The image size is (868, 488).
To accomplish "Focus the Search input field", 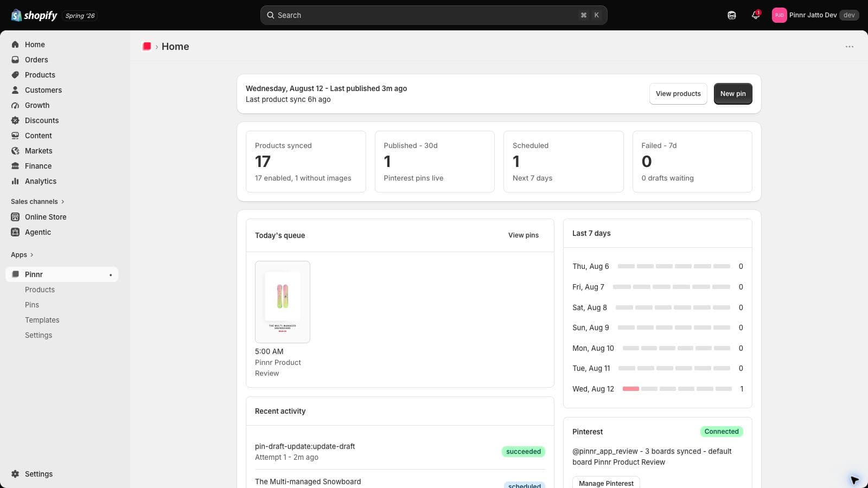I will click(433, 15).
